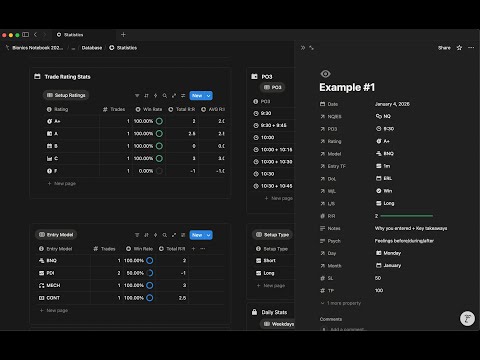
Task: Open page options three-dot menu
Action: coord(471,48)
